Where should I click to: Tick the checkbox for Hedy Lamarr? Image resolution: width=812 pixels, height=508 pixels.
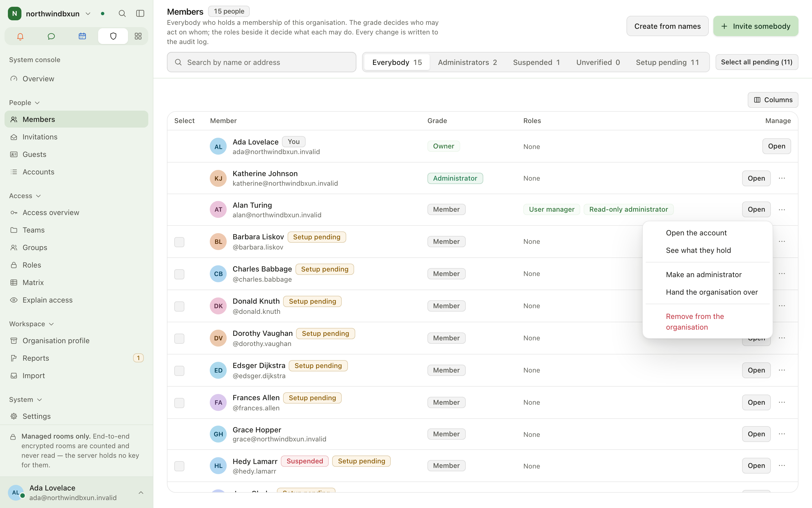click(179, 466)
